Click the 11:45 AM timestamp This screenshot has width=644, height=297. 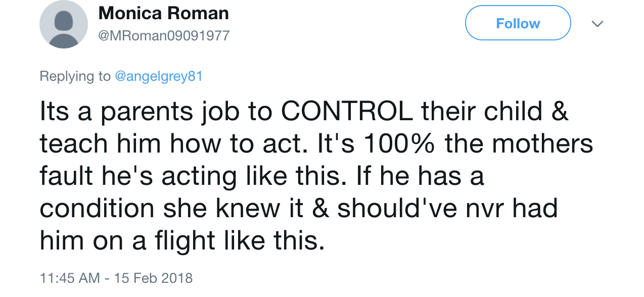70,278
